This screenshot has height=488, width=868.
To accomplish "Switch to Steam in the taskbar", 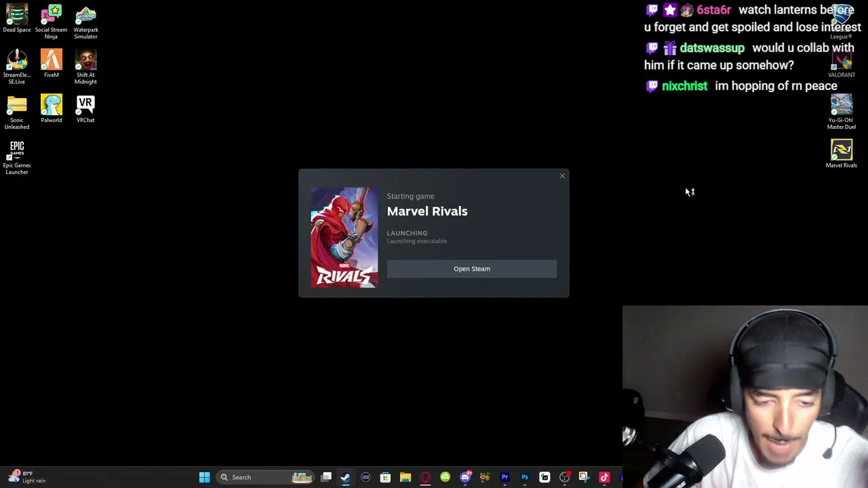I will 345,477.
